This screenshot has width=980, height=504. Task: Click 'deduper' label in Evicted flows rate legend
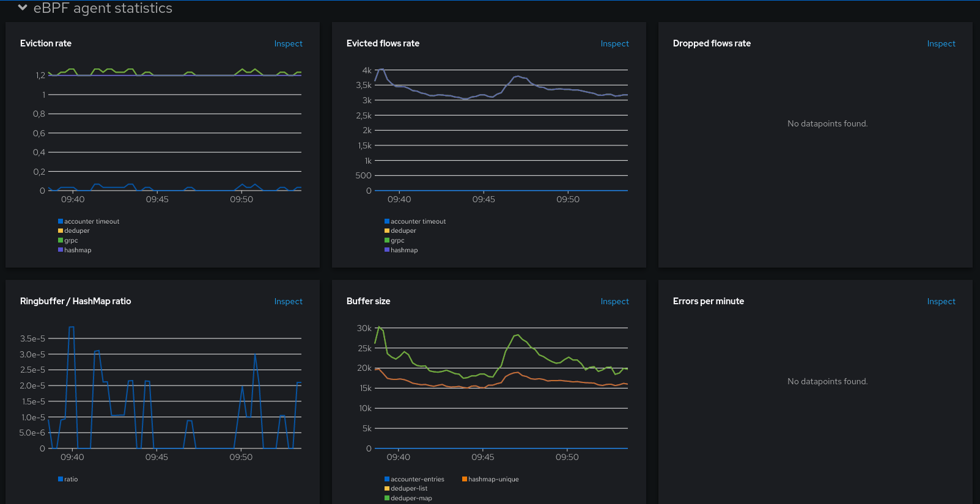click(x=403, y=231)
